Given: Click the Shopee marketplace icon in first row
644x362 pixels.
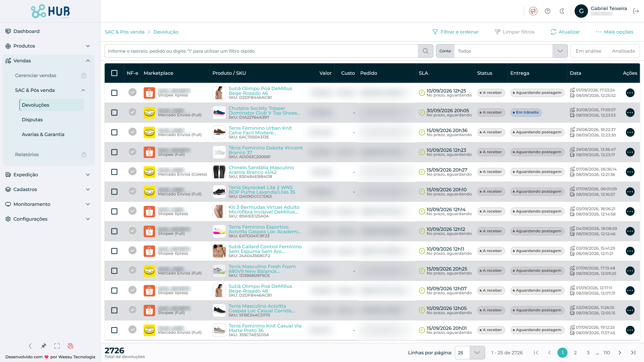Looking at the screenshot, I should 149,93.
